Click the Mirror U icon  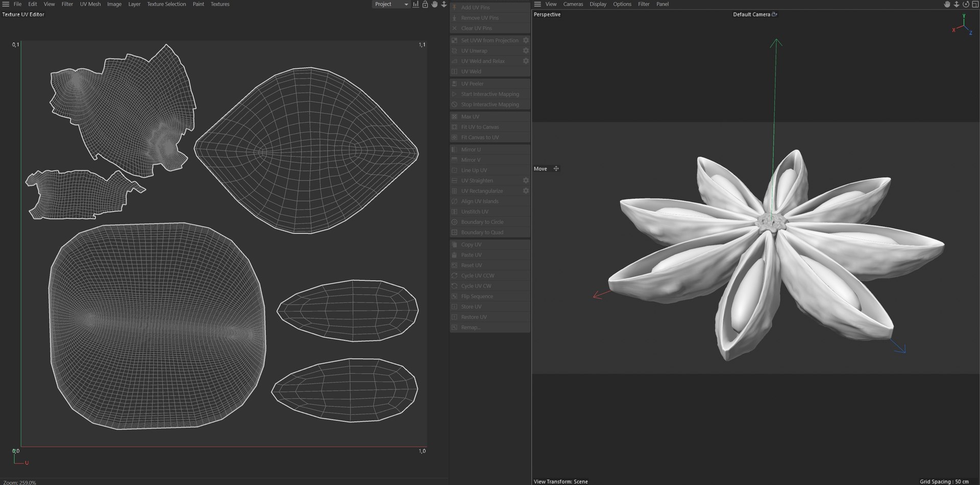(x=454, y=150)
